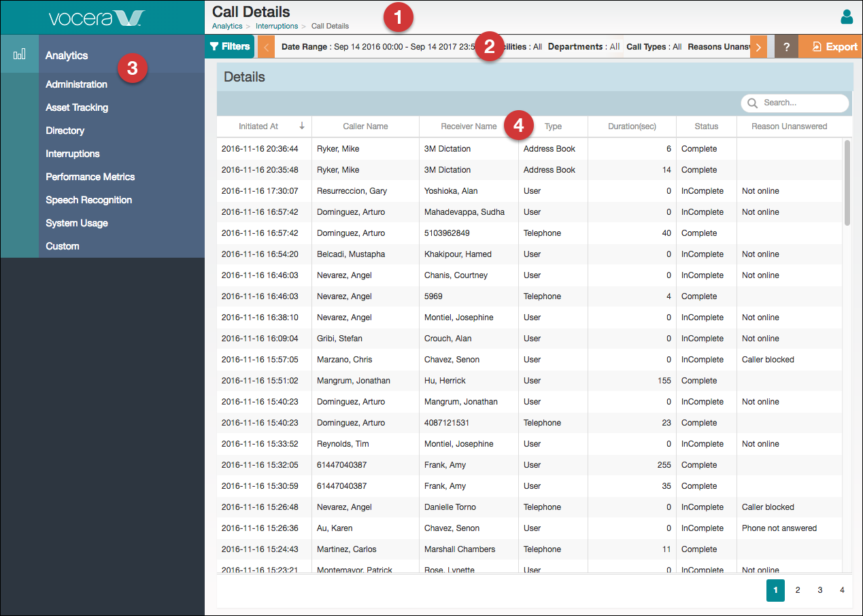Screen dimensions: 863x616
Task: Click the Analytics bar chart icon
Action: click(x=20, y=54)
